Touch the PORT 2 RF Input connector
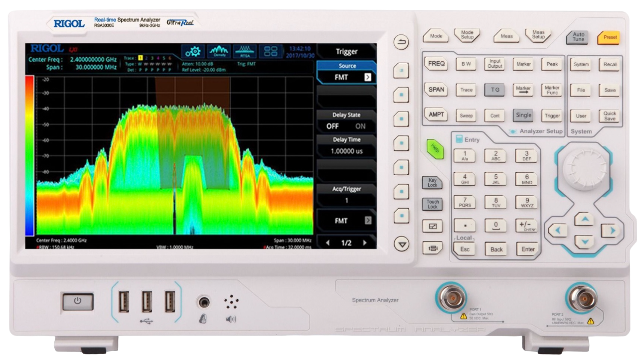Viewport: 638px width, 364px height. tap(581, 298)
